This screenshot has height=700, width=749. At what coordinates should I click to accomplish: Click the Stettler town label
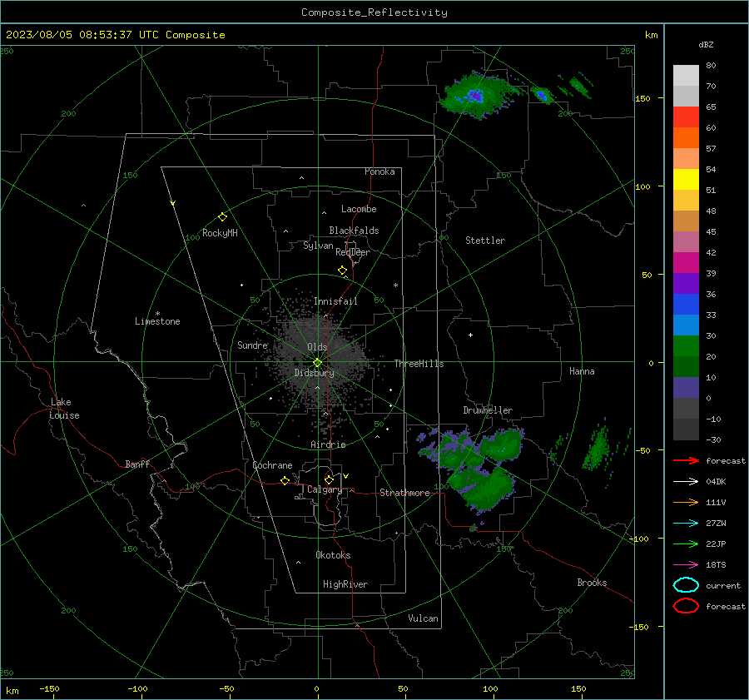click(x=485, y=241)
